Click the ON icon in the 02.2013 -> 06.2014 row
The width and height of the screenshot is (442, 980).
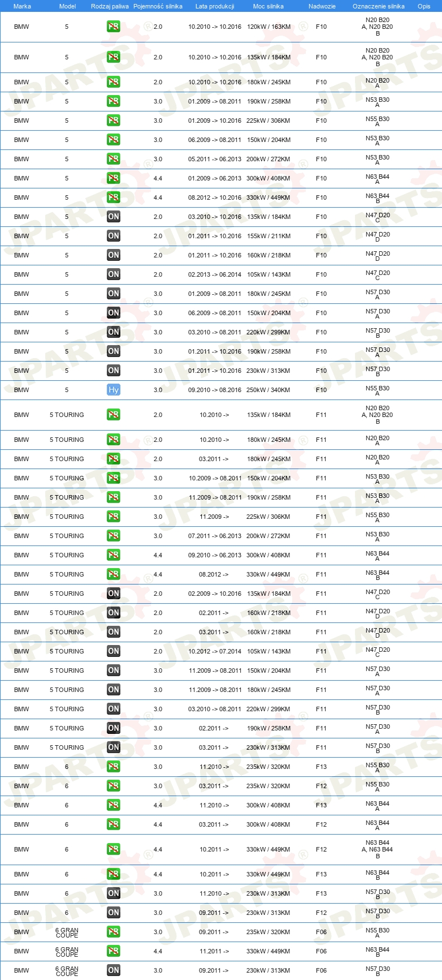pos(114,274)
